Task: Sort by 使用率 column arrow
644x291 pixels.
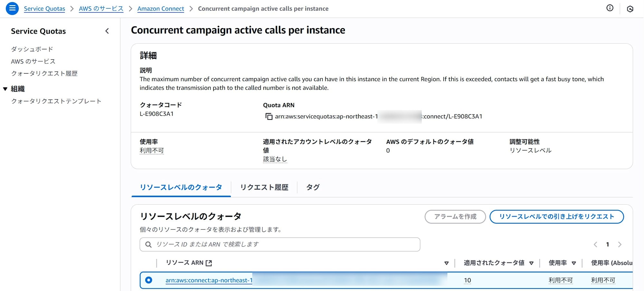Action: 574,263
